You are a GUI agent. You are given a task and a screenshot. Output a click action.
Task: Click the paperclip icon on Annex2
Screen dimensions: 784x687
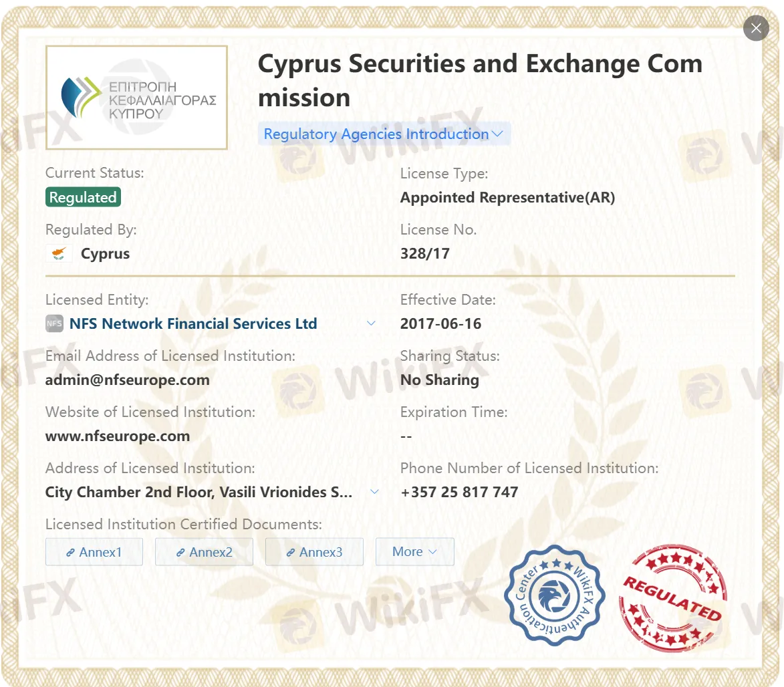point(179,552)
